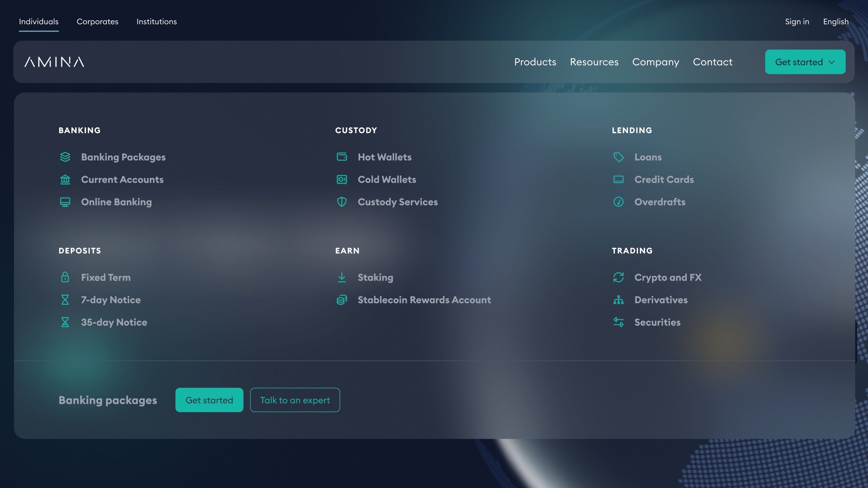
Task: Open the Securities link
Action: (x=657, y=322)
